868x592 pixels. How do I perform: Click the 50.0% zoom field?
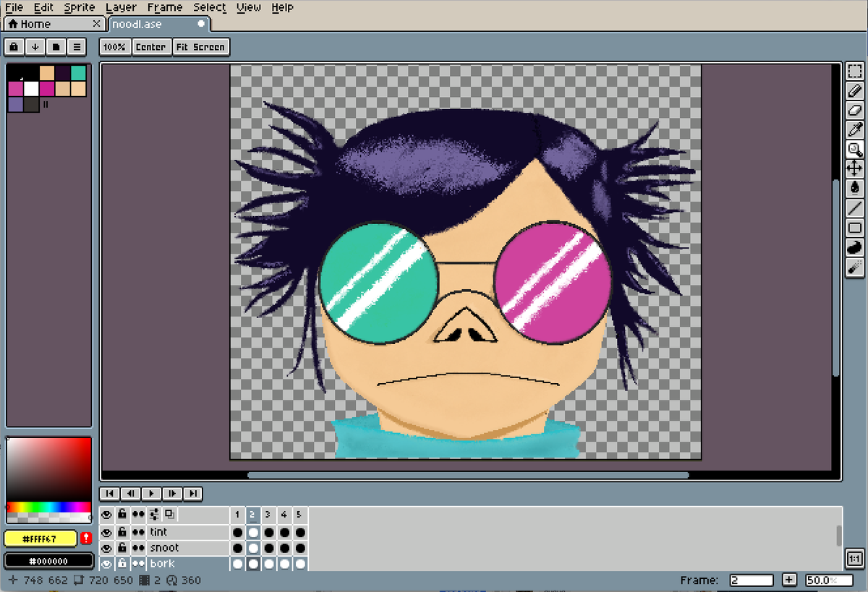pyautogui.click(x=829, y=580)
